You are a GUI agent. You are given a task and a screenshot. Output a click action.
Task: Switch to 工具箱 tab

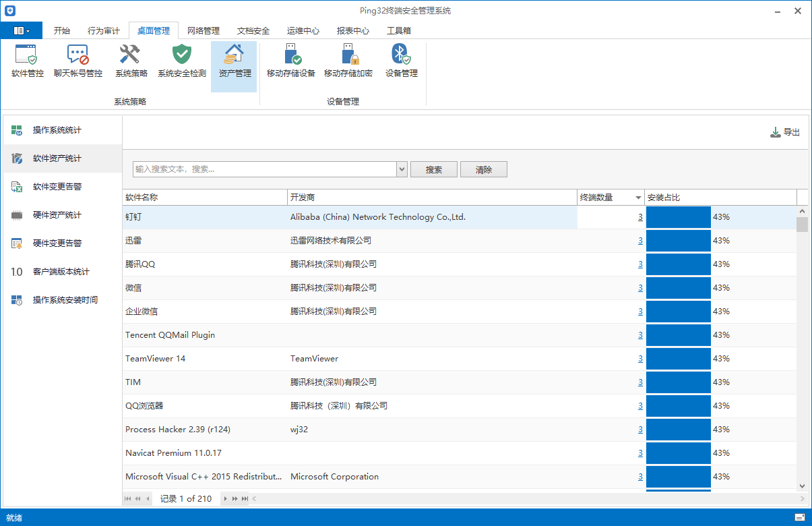coord(399,30)
